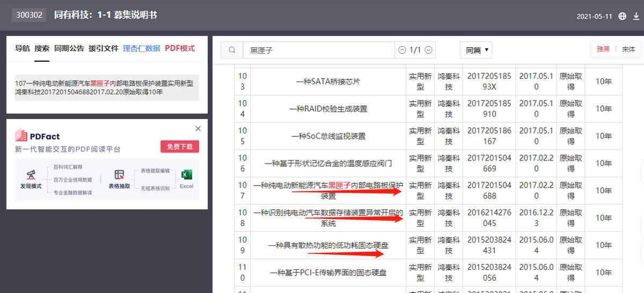Click row number cell 103
The height and width of the screenshot is (293, 644).
point(242,82)
